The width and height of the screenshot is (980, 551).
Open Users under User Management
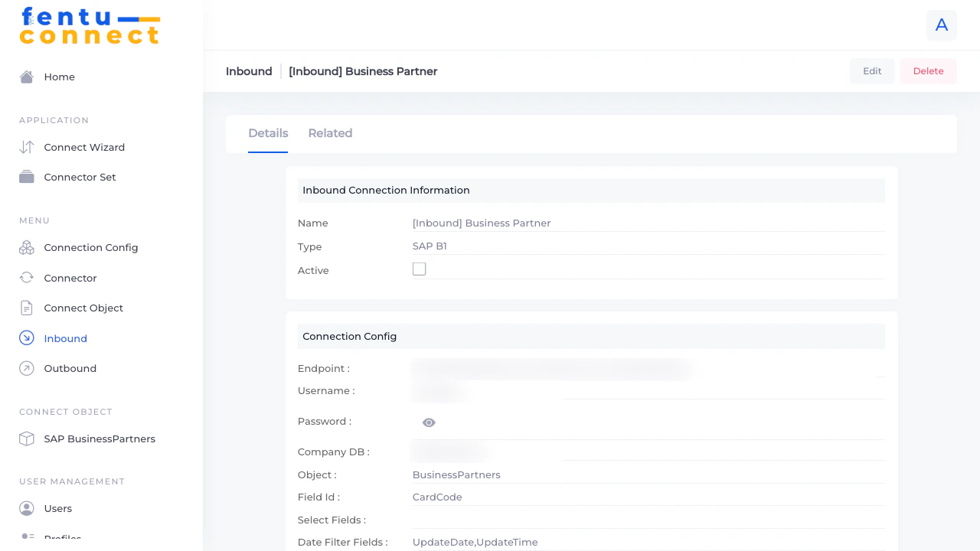tap(58, 508)
